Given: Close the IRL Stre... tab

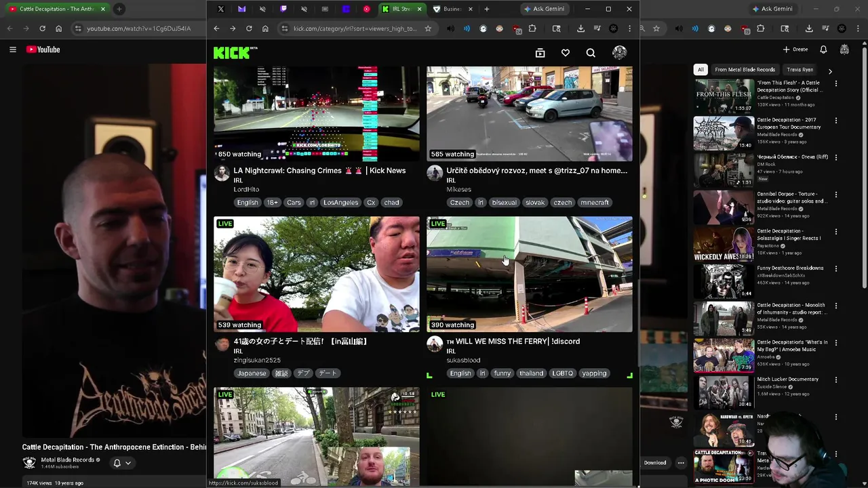Looking at the screenshot, I should point(419,9).
